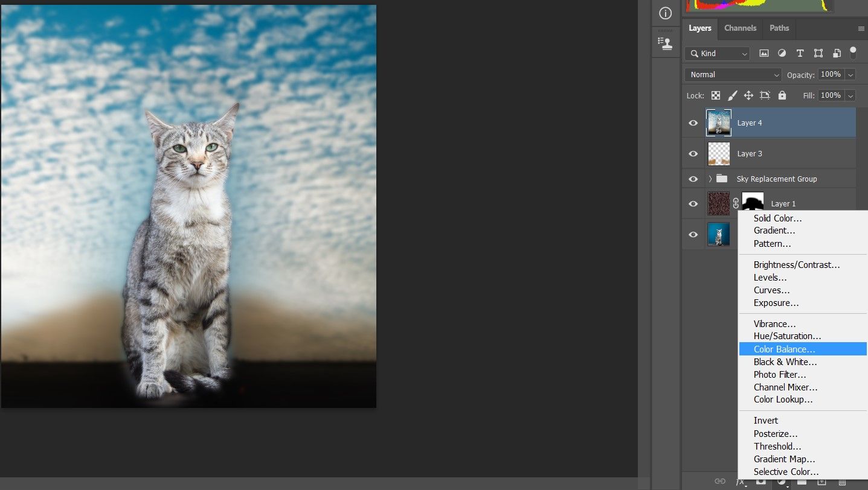This screenshot has height=490, width=868.
Task: Choose Invert from the menu
Action: click(803, 421)
